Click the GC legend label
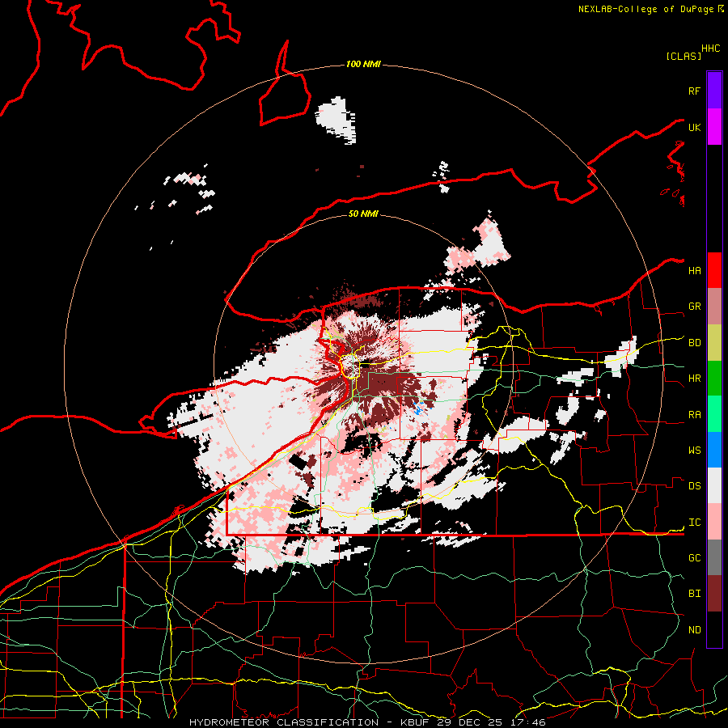The height and width of the screenshot is (728, 728). point(694,558)
